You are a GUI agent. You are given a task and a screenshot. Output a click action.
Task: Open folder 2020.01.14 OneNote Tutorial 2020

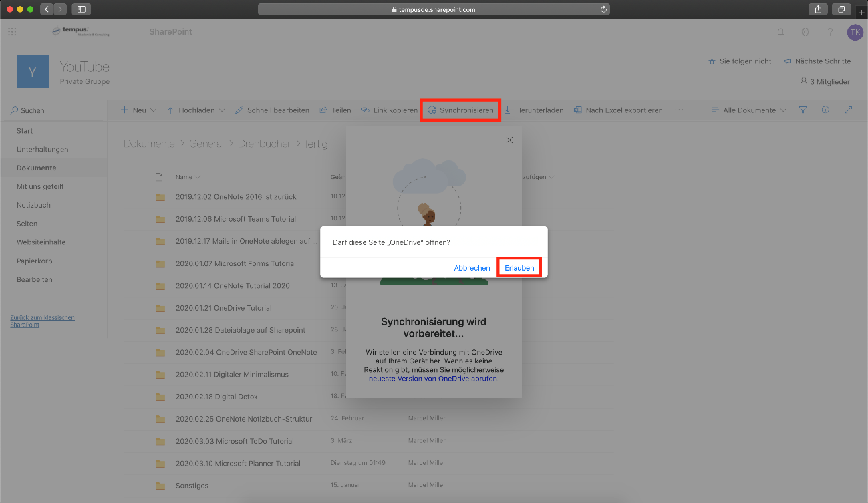(x=233, y=286)
